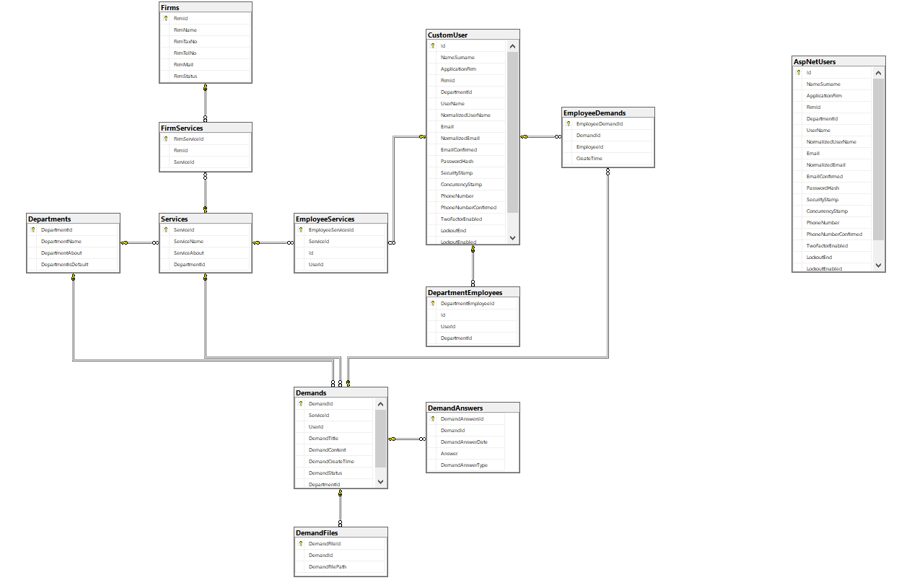This screenshot has width=899, height=588.
Task: Select the key icon beside DemandId in Demands table
Action: pyautogui.click(x=300, y=403)
